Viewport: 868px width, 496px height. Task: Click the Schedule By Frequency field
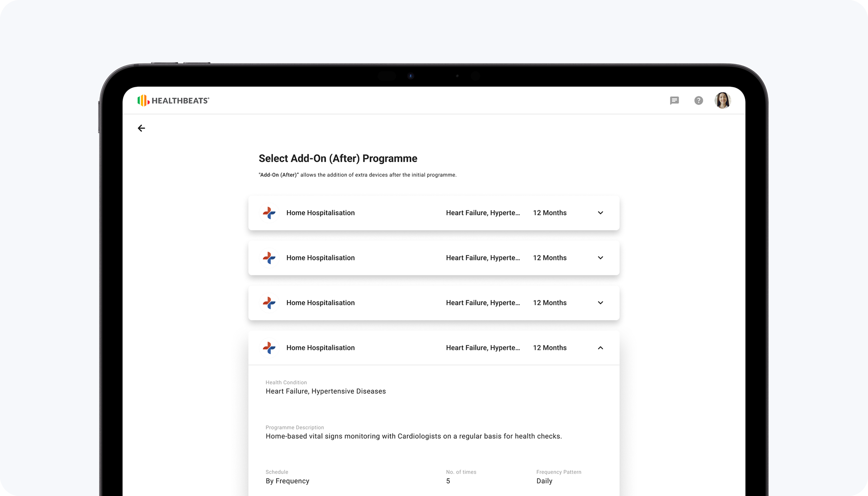pos(288,481)
